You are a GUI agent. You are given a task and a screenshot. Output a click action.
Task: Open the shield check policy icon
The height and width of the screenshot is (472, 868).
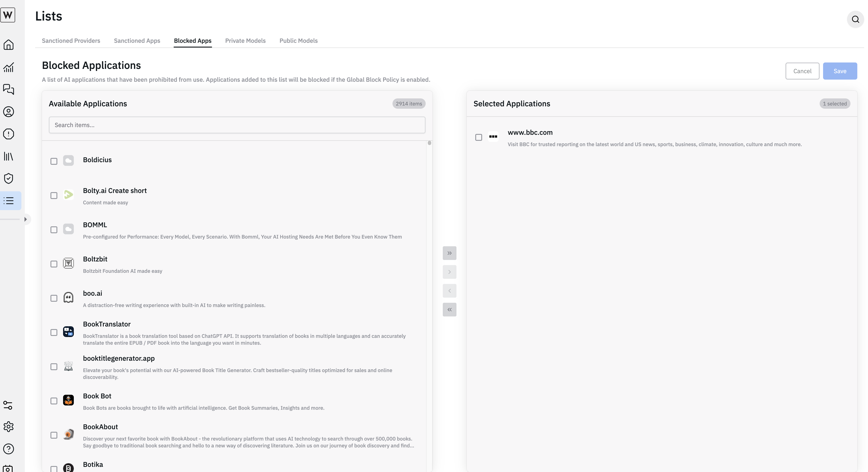[x=8, y=178]
